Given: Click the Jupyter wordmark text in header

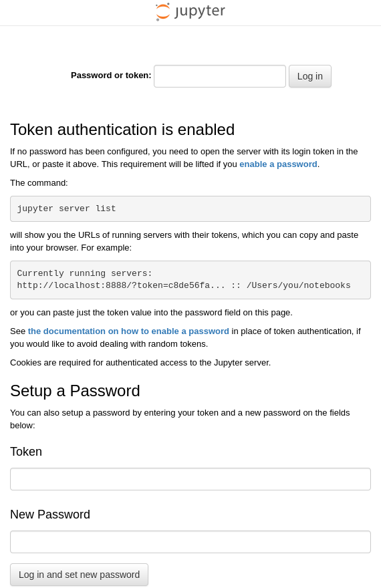Looking at the screenshot, I should click(200, 11).
